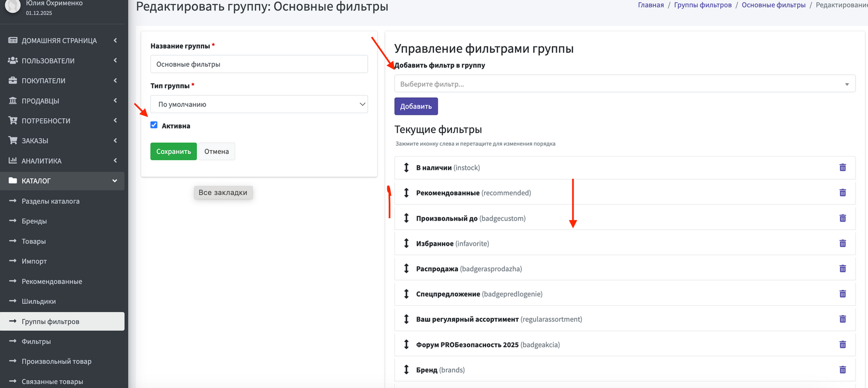Go to 'Шильдики' sidebar item
This screenshot has height=388, width=868.
point(39,301)
